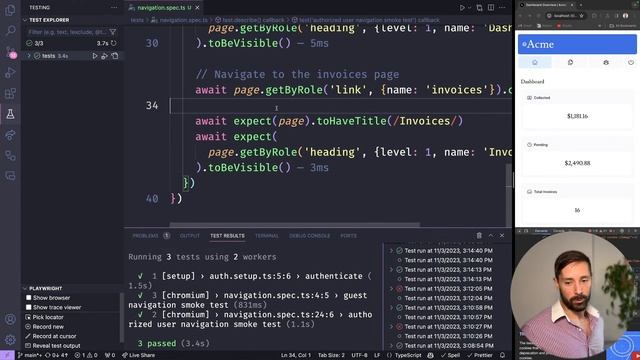Click the editor horizontal scrollbar
The width and height of the screenshot is (640, 360).
(x=294, y=224)
